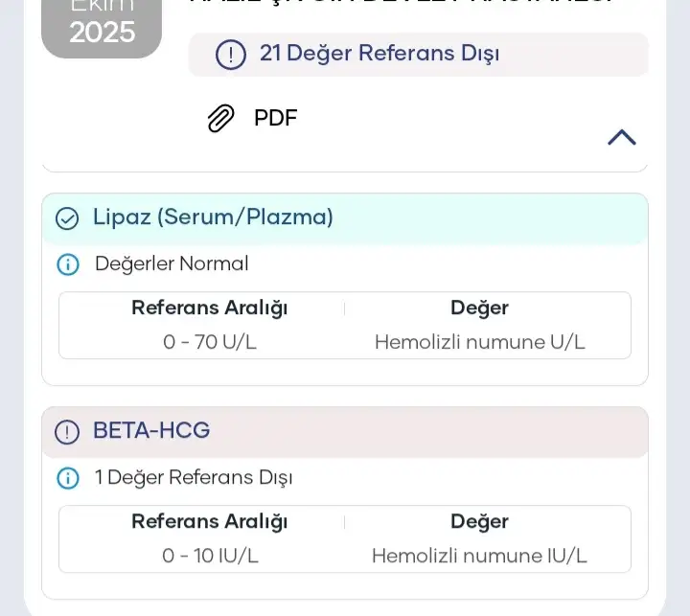Tap the "Hemolizli numune IU/L" BETA-HCG value
690x616 pixels.
pos(479,556)
